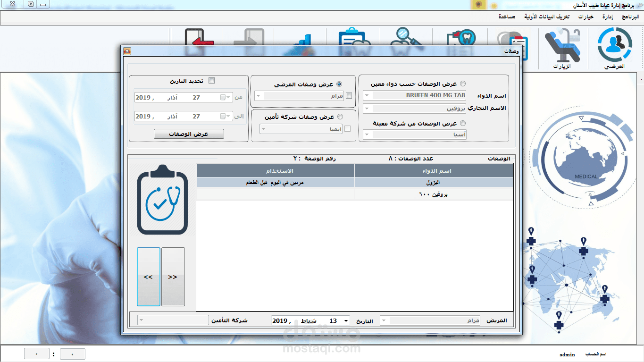Click the 'عدد الوصفات : ٨' label
Viewport: 644px width, 362px height.
(410, 159)
